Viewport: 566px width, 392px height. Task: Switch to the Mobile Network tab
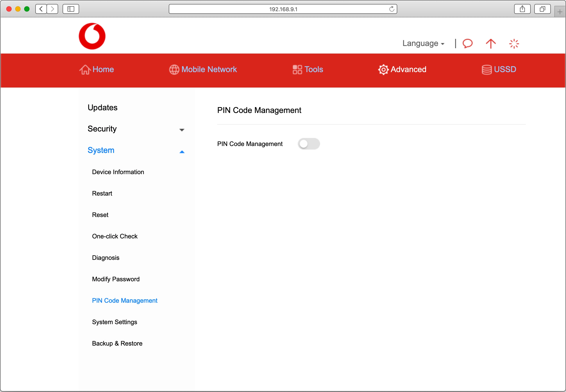pyautogui.click(x=203, y=69)
